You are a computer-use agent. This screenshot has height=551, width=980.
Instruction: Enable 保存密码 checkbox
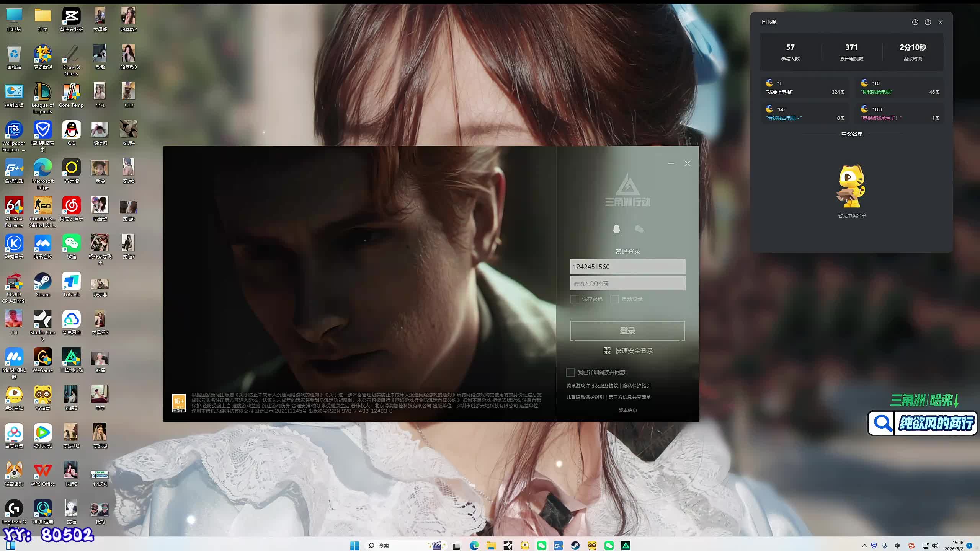tap(574, 299)
